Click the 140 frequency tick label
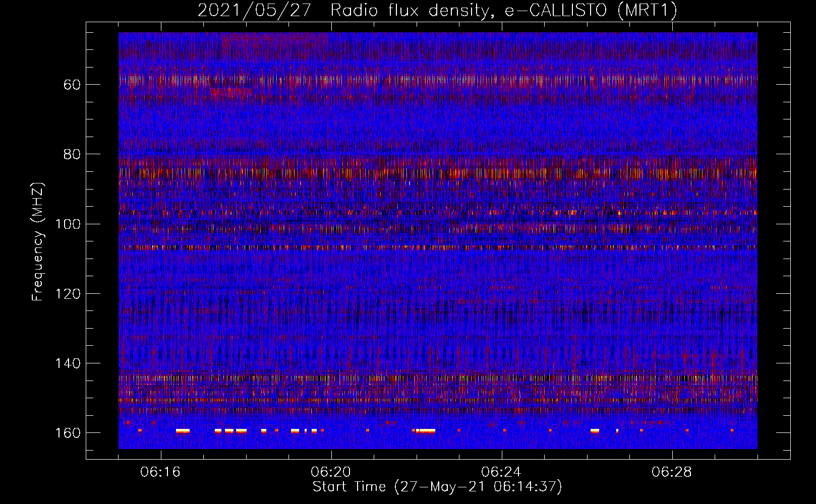This screenshot has height=504, width=816. (x=68, y=363)
